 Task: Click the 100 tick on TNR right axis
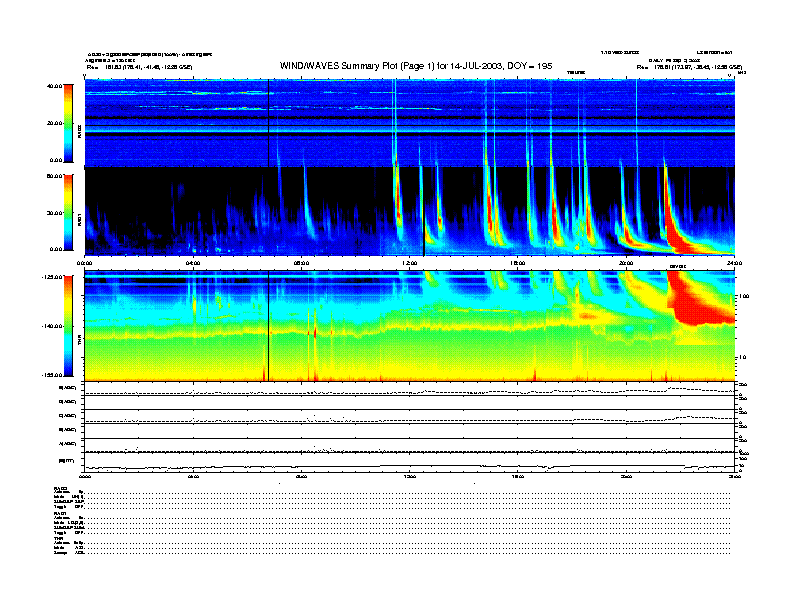744,296
